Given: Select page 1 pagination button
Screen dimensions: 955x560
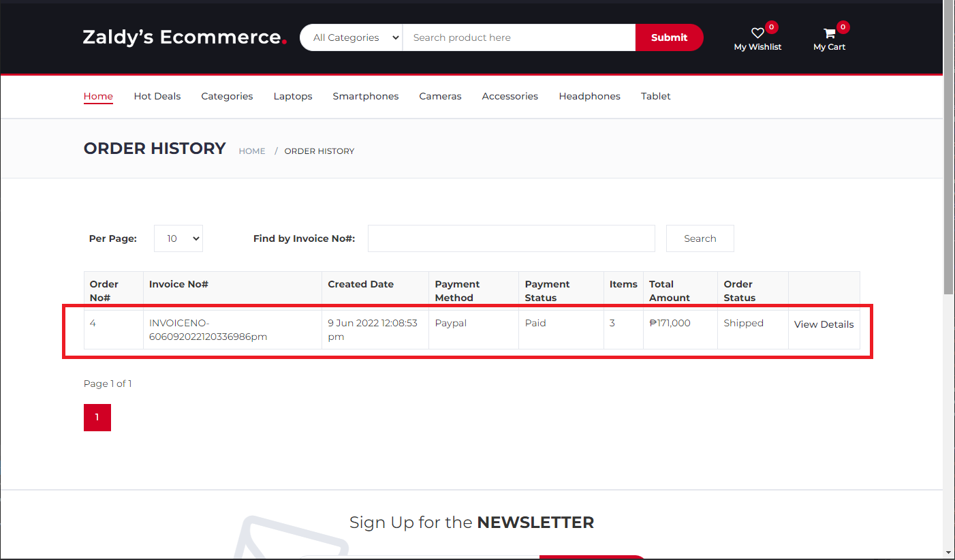Looking at the screenshot, I should coord(97,418).
